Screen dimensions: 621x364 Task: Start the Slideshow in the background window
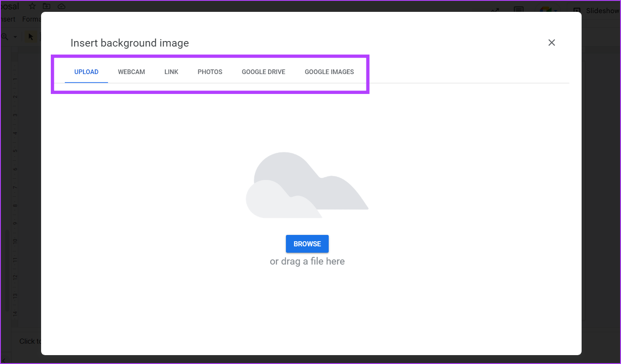click(596, 11)
